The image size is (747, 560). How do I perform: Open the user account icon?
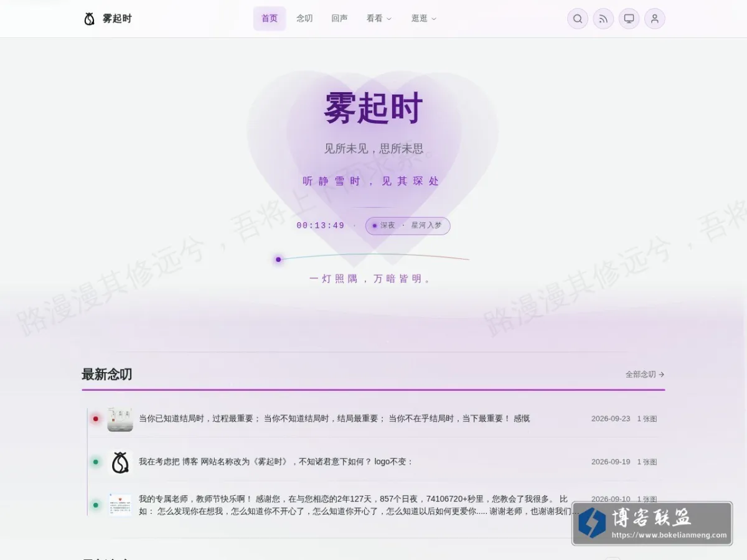[655, 19]
